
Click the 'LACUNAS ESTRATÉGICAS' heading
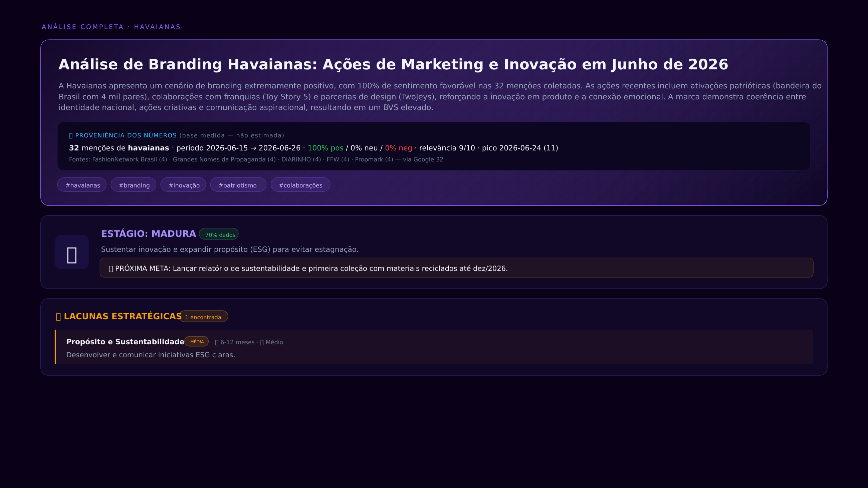pos(123,317)
